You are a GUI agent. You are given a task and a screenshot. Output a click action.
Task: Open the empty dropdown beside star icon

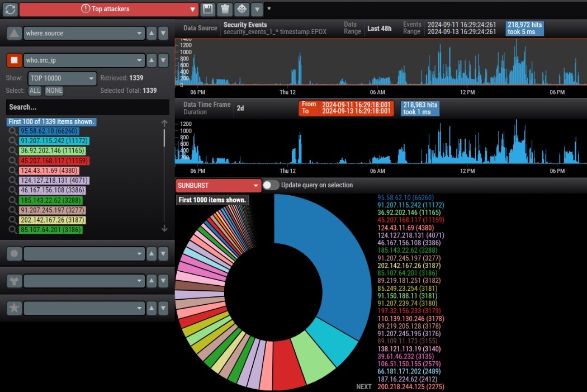pyautogui.click(x=84, y=308)
